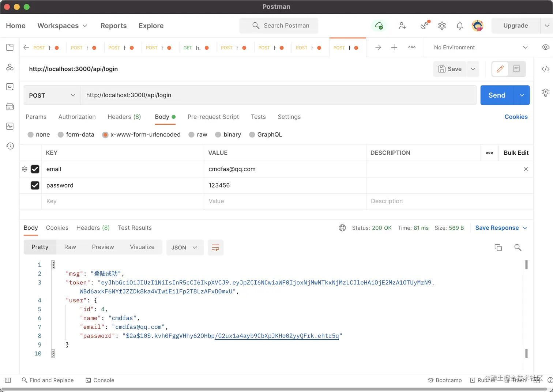Click the request URL input field
553x392 pixels.
coord(278,95)
